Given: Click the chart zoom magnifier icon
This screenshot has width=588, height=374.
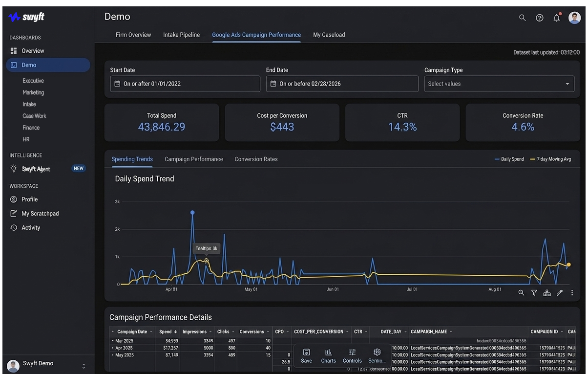Looking at the screenshot, I should pos(521,293).
